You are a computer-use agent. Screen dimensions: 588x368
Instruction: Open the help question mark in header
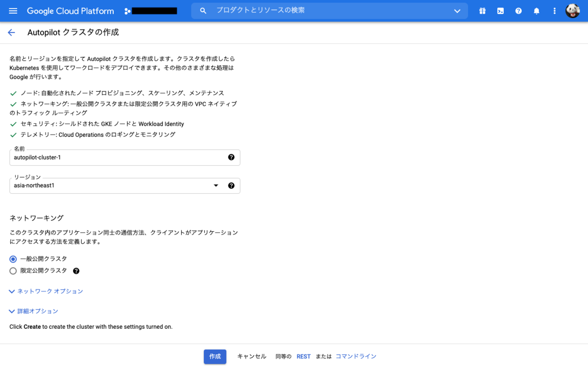tap(518, 11)
